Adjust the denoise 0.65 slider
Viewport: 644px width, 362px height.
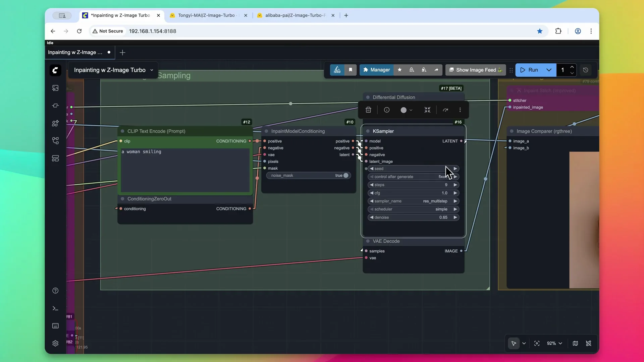click(413, 218)
